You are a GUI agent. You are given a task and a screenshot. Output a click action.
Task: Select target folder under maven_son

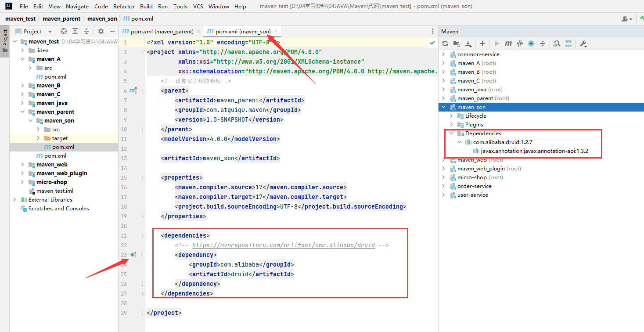coord(60,138)
